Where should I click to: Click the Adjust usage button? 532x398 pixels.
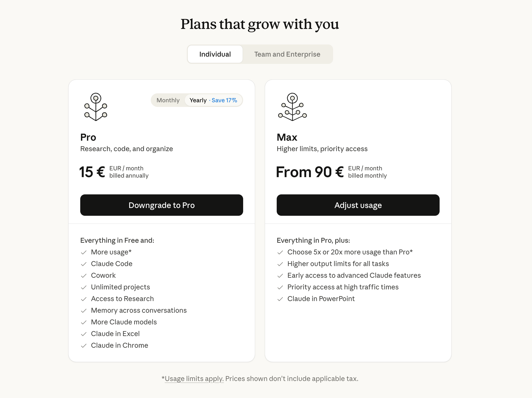pyautogui.click(x=358, y=205)
